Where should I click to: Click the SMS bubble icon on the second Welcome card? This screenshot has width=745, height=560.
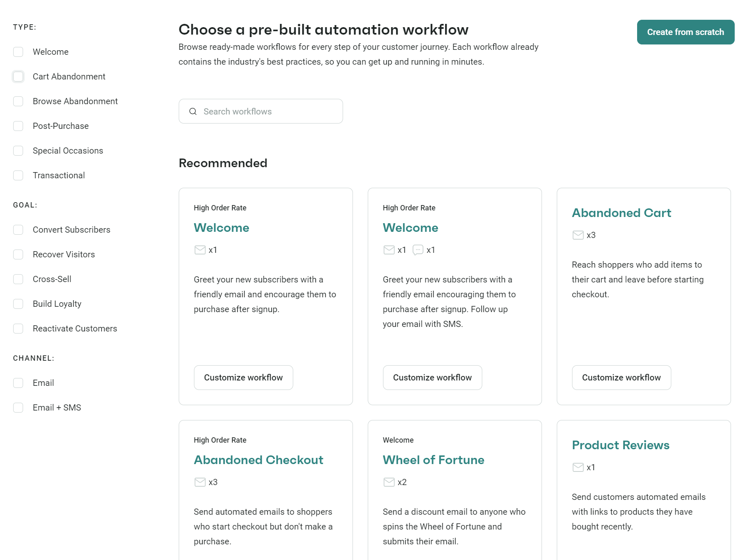pyautogui.click(x=418, y=250)
